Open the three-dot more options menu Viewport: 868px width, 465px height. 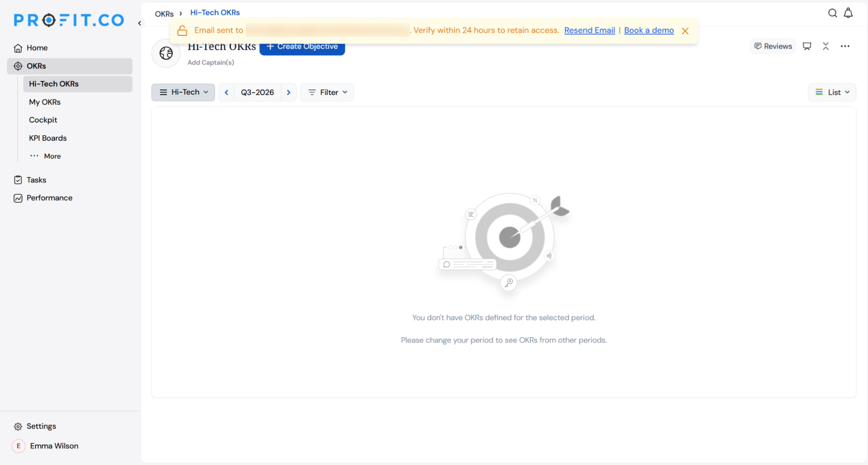click(845, 46)
